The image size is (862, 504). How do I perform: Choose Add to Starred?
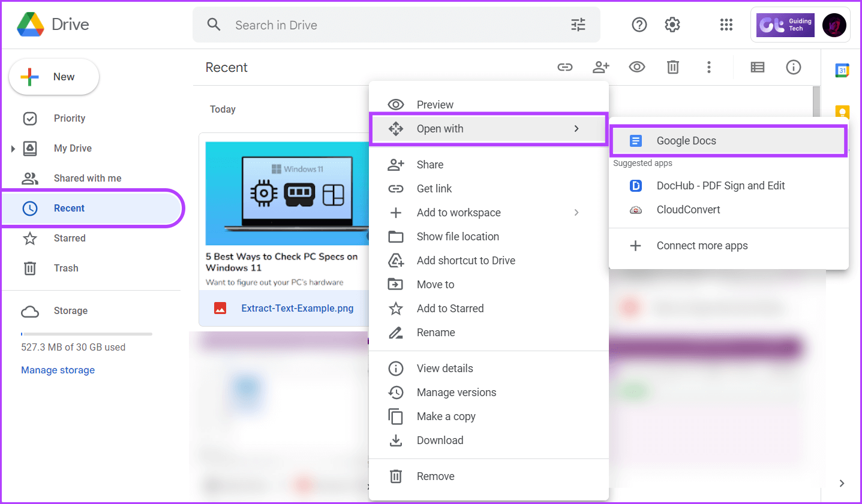(x=489, y=308)
